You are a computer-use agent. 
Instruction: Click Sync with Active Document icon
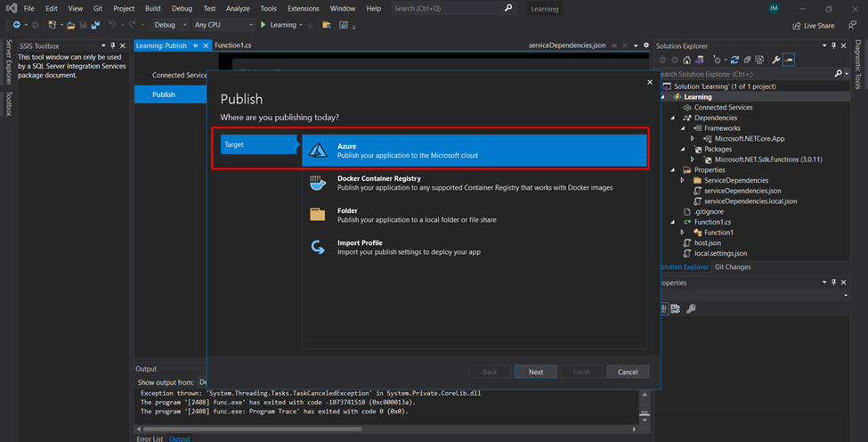click(735, 60)
